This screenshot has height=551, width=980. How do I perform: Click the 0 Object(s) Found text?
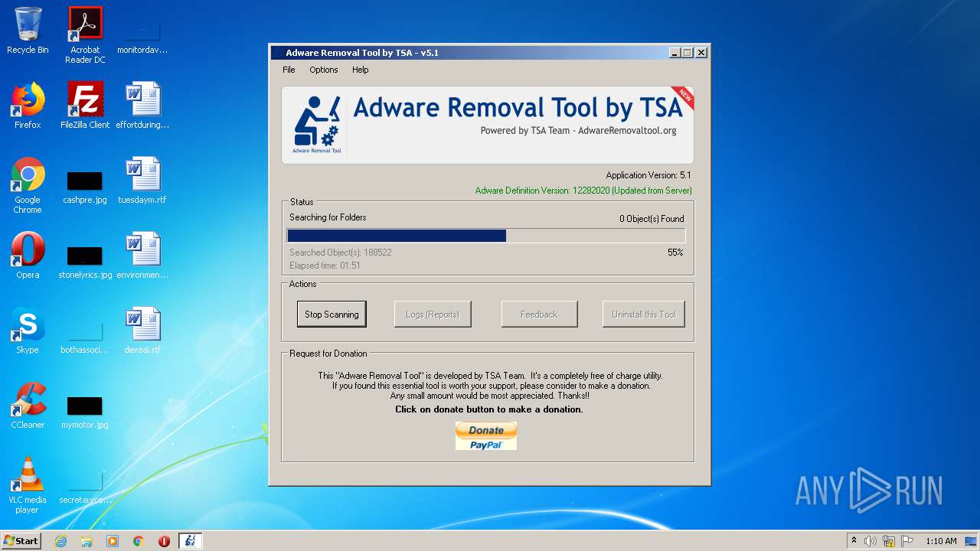pyautogui.click(x=652, y=219)
